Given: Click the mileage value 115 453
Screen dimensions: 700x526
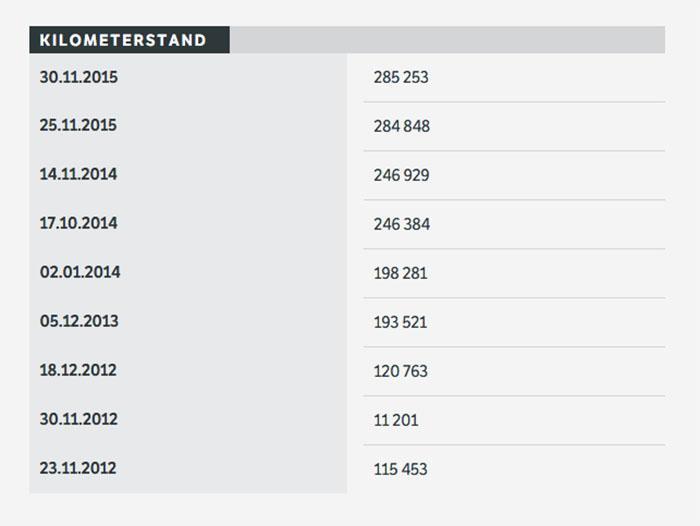Looking at the screenshot, I should 400,469.
